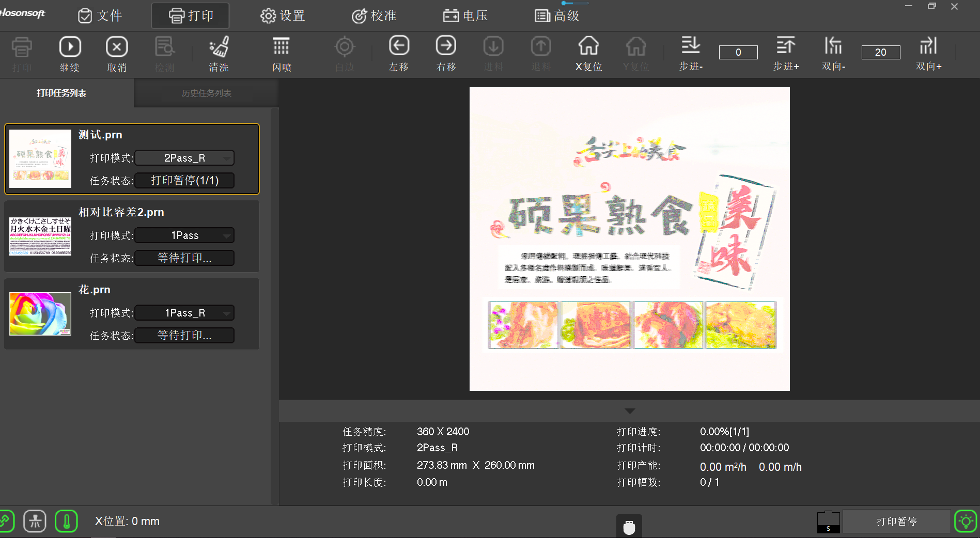Switch to the 历史任务列表 tab
980x538 pixels.
(206, 93)
